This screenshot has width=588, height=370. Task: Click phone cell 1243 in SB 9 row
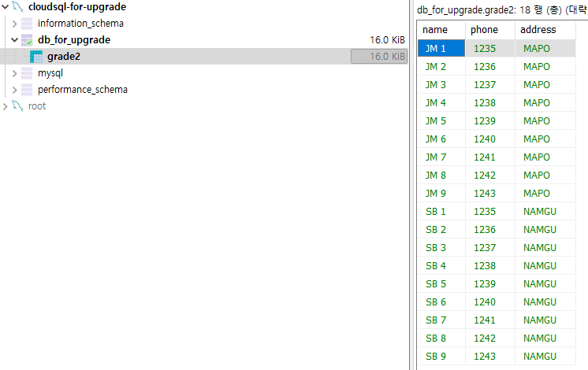[490, 356]
